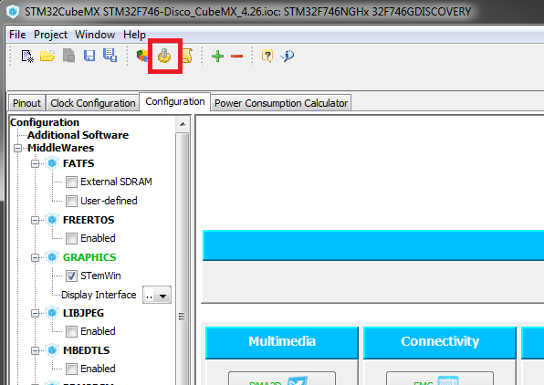This screenshot has height=385, width=544.
Task: Check the User-defined box under FATFS
Action: (72, 201)
